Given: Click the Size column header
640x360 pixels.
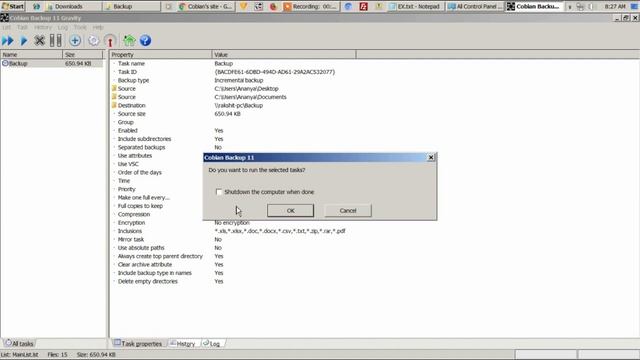Looking at the screenshot, I should [x=82, y=54].
